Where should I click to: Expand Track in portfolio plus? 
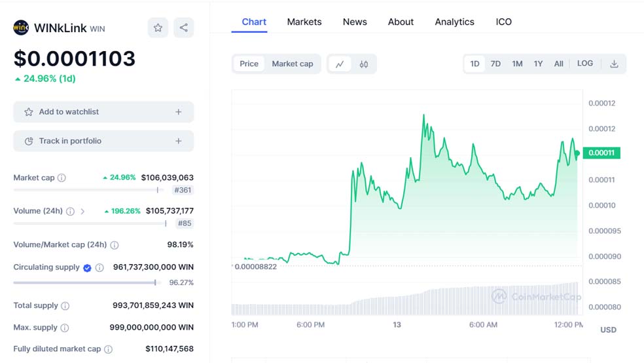tap(178, 141)
